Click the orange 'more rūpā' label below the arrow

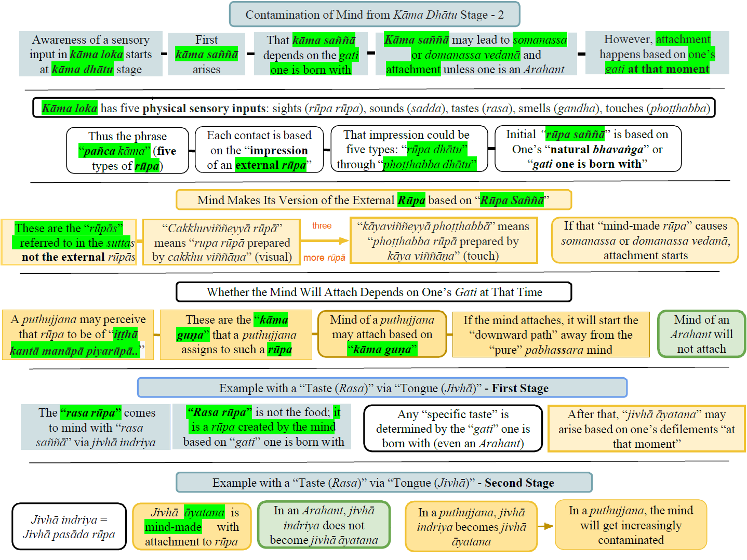coord(324,258)
